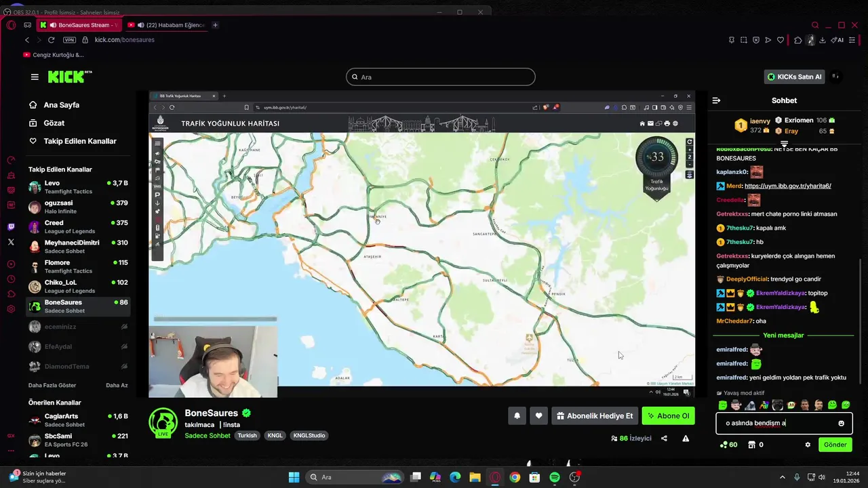Viewport: 868px width, 488px height.
Task: Open Opera easy setup sliders icon
Action: 852,40
